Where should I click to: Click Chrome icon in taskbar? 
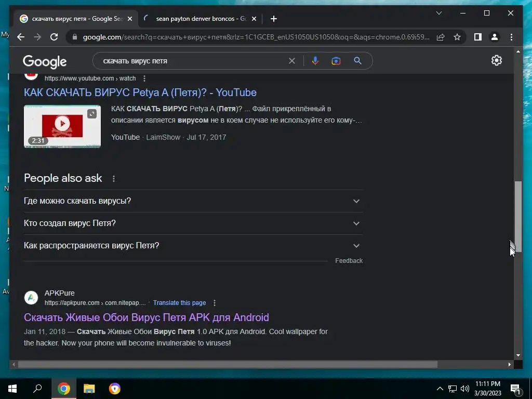click(63, 389)
